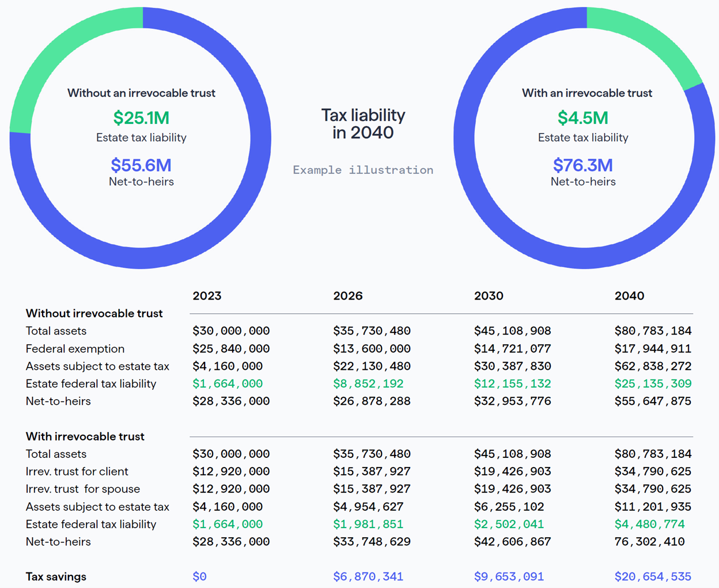
Task: Click 'Irrev. trust for client' row label
Action: pyautogui.click(x=77, y=472)
